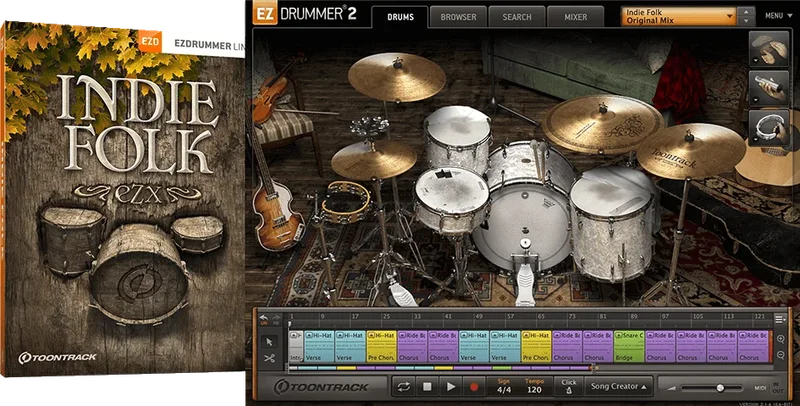Open the MENU dropdown
800x406 pixels.
(777, 16)
